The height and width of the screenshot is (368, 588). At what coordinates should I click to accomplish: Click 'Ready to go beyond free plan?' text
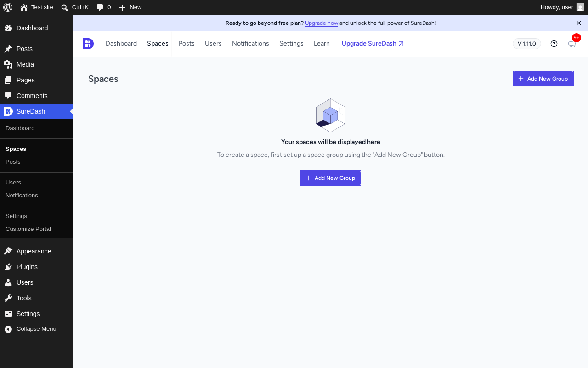[x=265, y=23]
